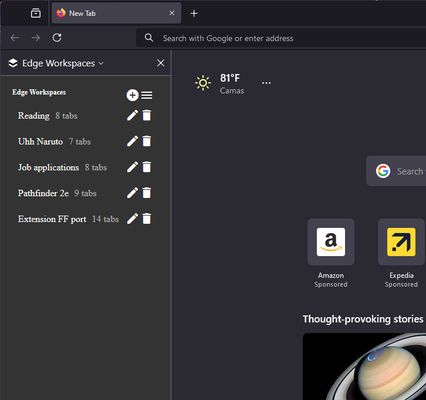Delete the Job applications workspace
This screenshot has width=426, height=400.
[147, 167]
